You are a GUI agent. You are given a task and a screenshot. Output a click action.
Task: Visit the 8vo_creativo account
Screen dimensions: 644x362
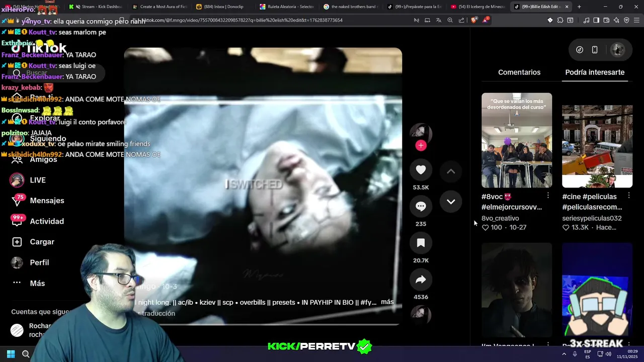click(x=500, y=218)
